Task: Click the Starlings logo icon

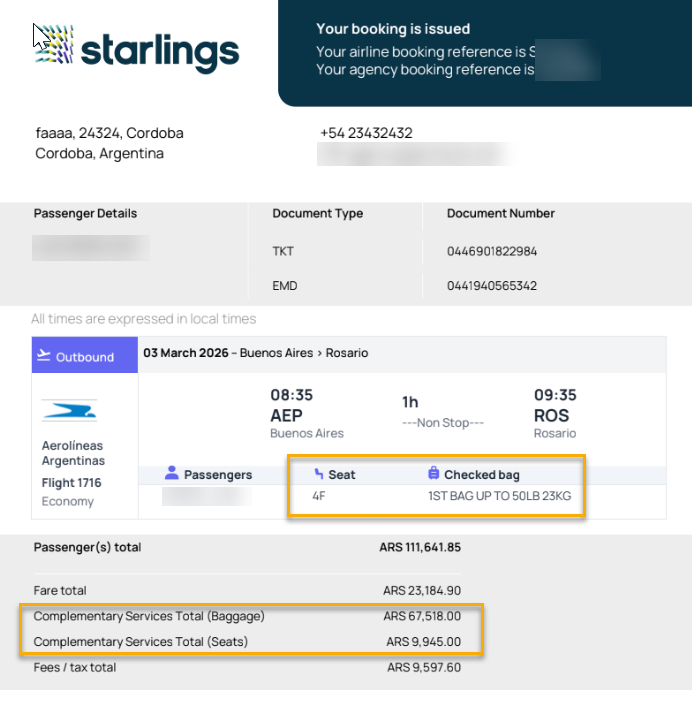Action: click(x=54, y=45)
